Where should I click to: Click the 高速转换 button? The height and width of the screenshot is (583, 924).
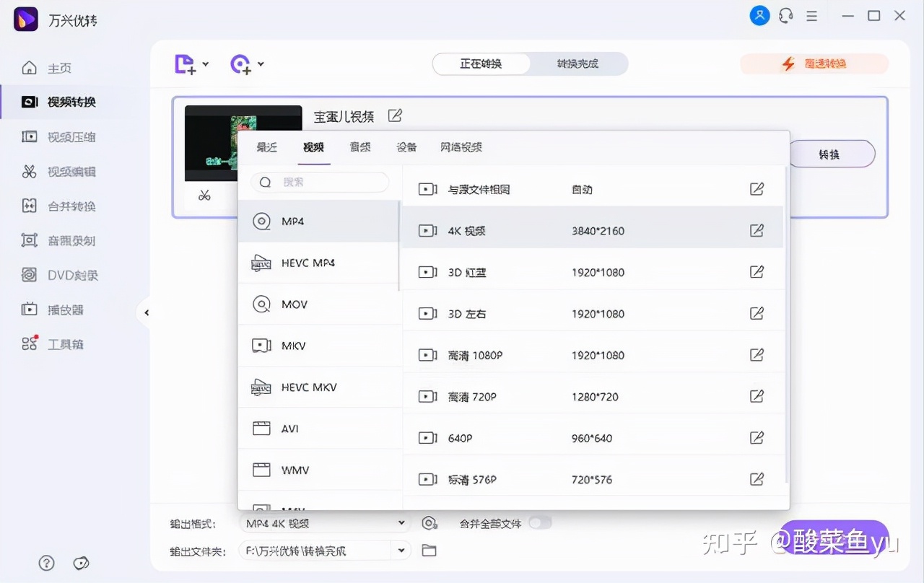coord(814,63)
